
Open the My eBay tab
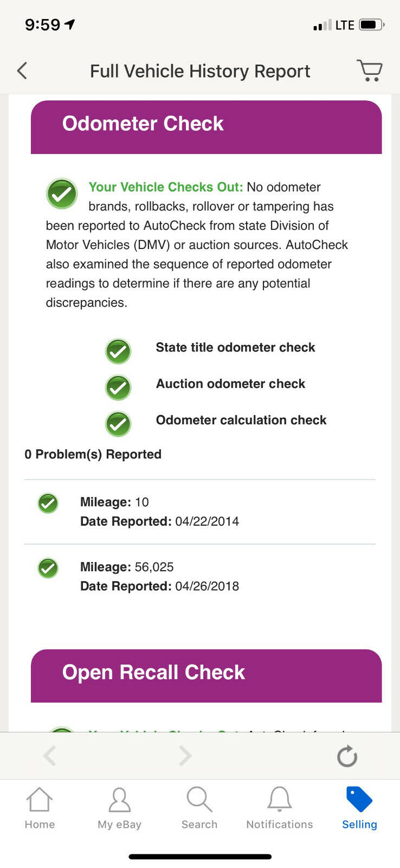[x=119, y=808]
